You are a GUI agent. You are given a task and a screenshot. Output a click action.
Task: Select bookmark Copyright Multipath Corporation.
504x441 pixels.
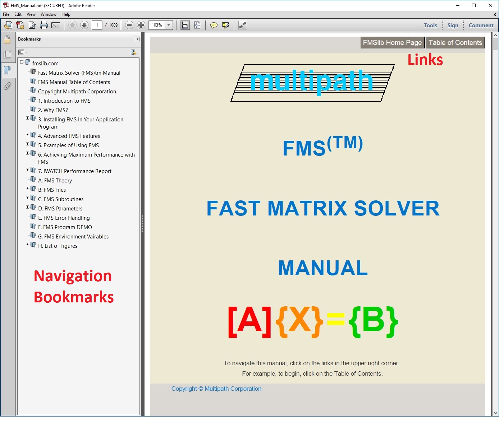(x=78, y=92)
